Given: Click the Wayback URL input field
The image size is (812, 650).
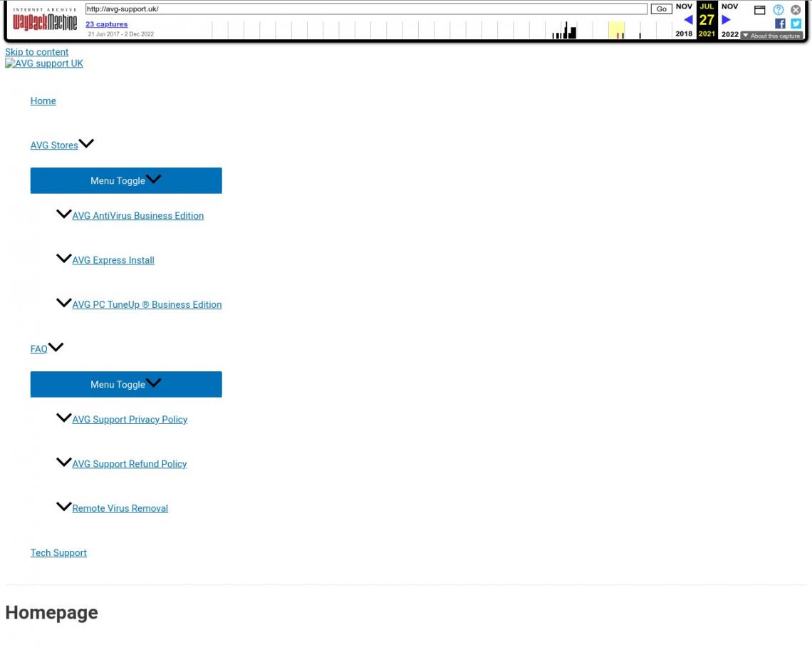Looking at the screenshot, I should 365,9.
